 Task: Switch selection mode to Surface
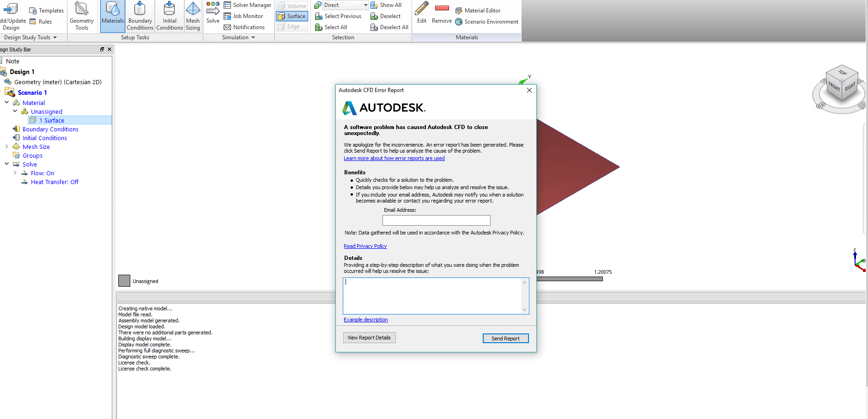pyautogui.click(x=292, y=16)
